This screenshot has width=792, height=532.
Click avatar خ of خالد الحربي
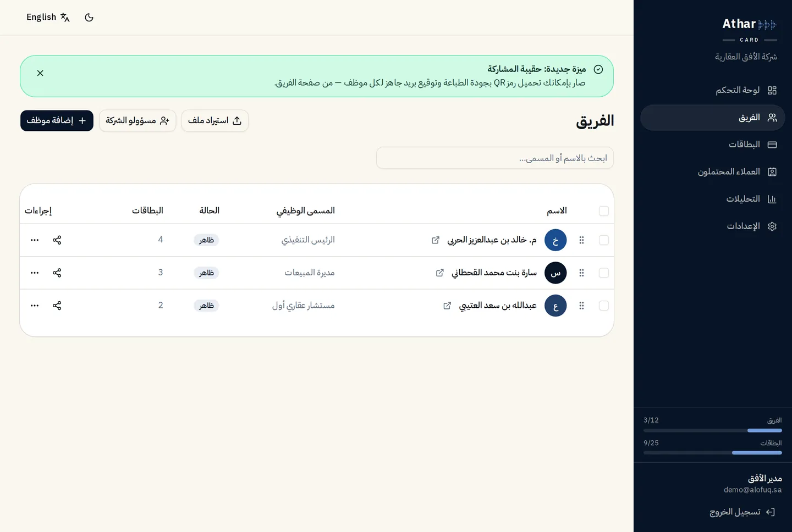coord(555,240)
